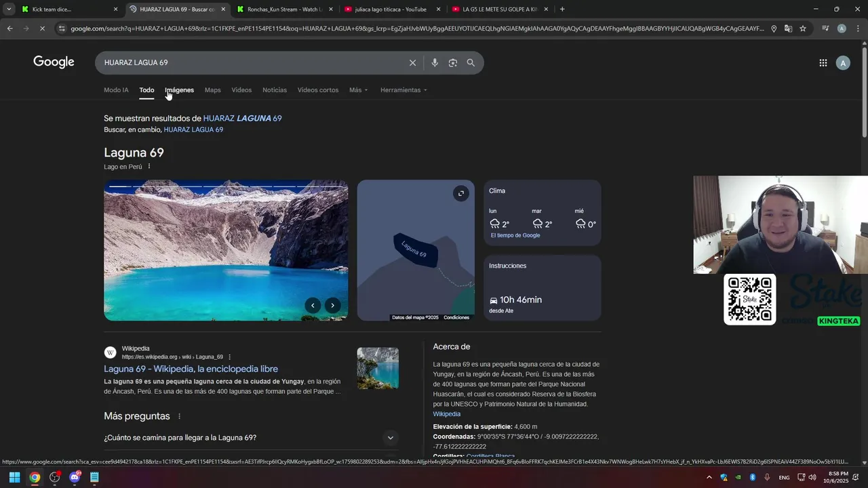
Task: Open options menu for Wikipedia result
Action: click(230, 357)
